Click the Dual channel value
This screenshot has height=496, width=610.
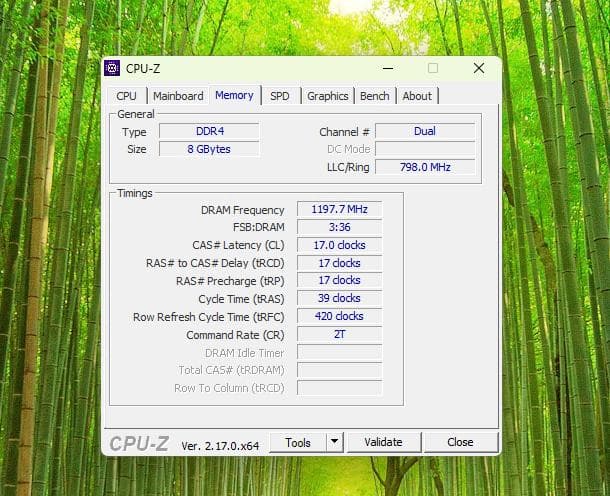pos(425,131)
